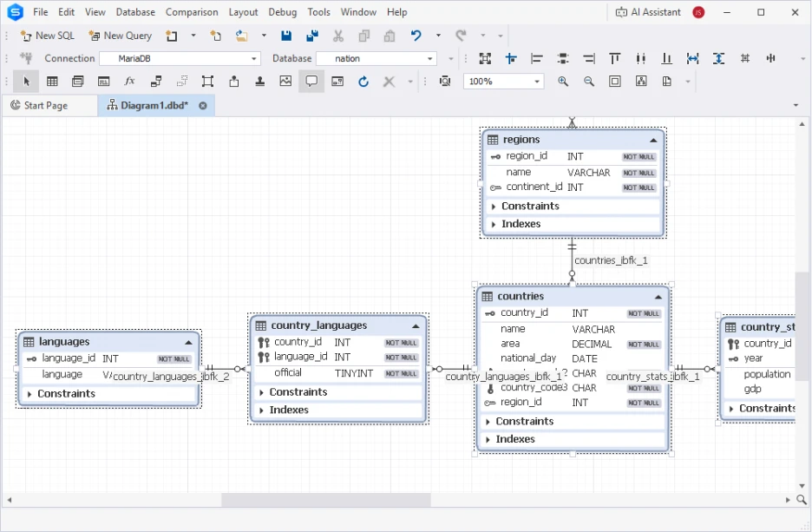Screen dimensions: 812x532
Task: Click the Show Grid hash icon
Action: coord(744,58)
